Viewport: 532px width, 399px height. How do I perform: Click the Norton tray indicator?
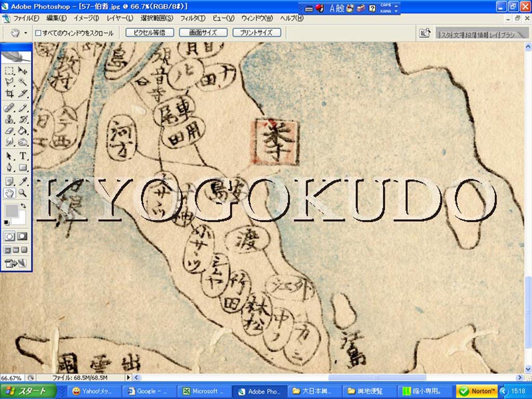(477, 391)
